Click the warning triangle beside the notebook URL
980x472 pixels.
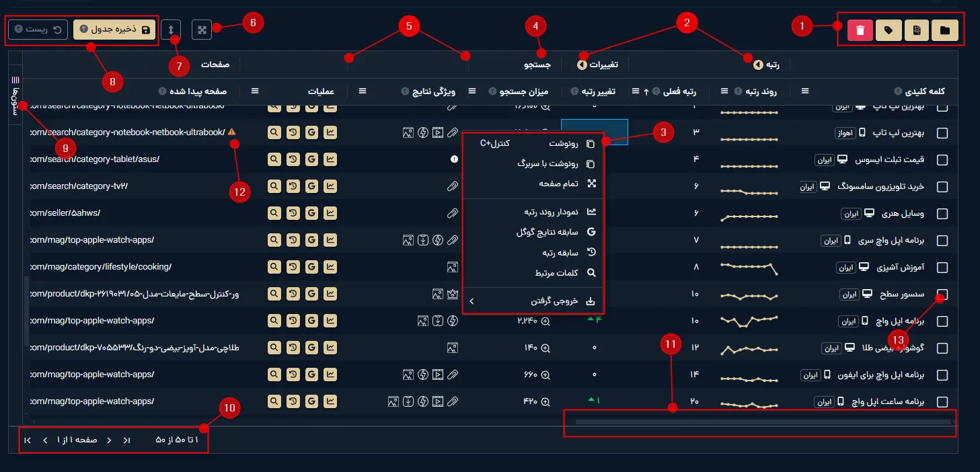(232, 132)
